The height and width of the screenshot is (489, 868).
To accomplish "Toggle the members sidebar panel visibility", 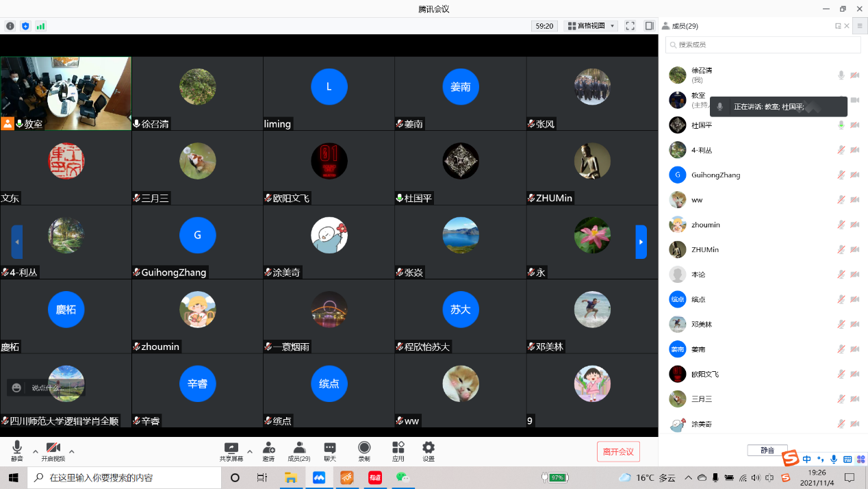I will [649, 26].
